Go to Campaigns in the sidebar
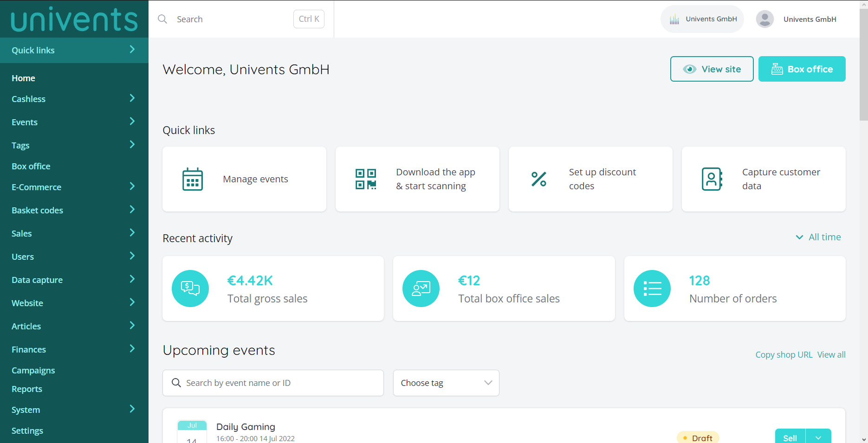 [33, 370]
